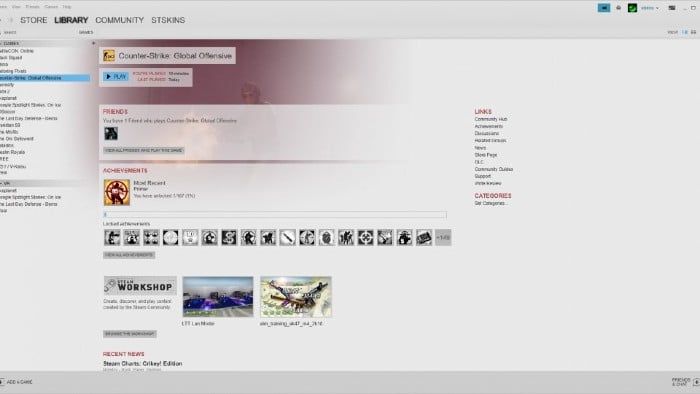Open the account name dropdown
Screen dimensions: 700x394
coord(650,8)
